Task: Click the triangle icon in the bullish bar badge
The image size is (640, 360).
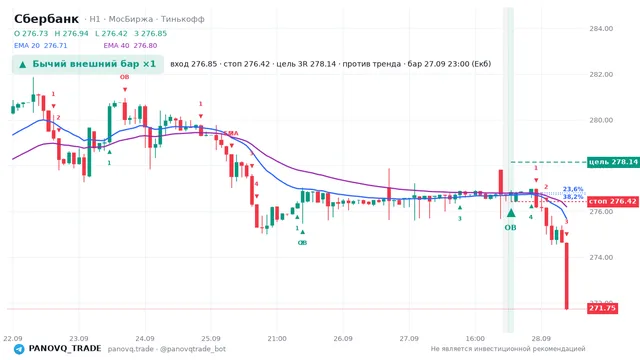Action: (x=23, y=64)
